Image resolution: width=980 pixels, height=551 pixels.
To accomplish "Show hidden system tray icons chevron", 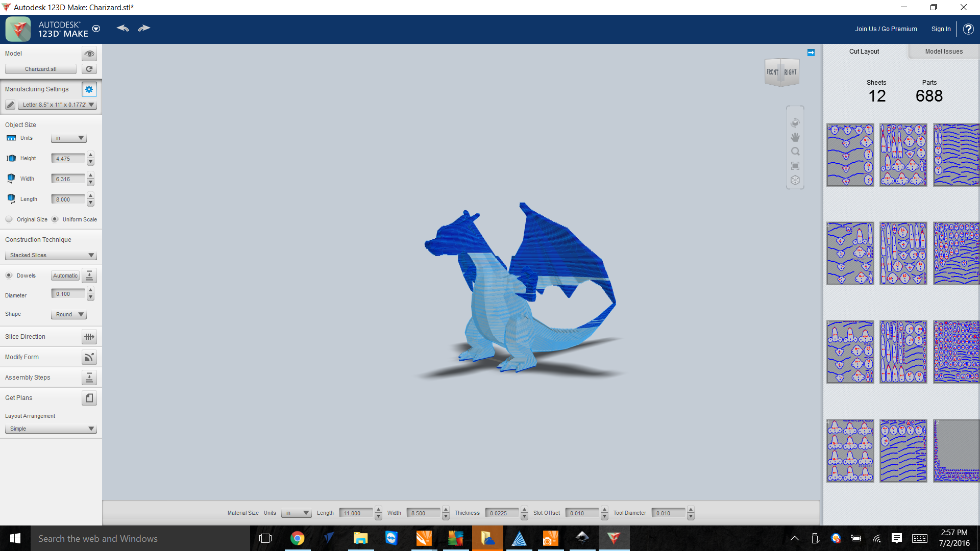I will tap(795, 538).
